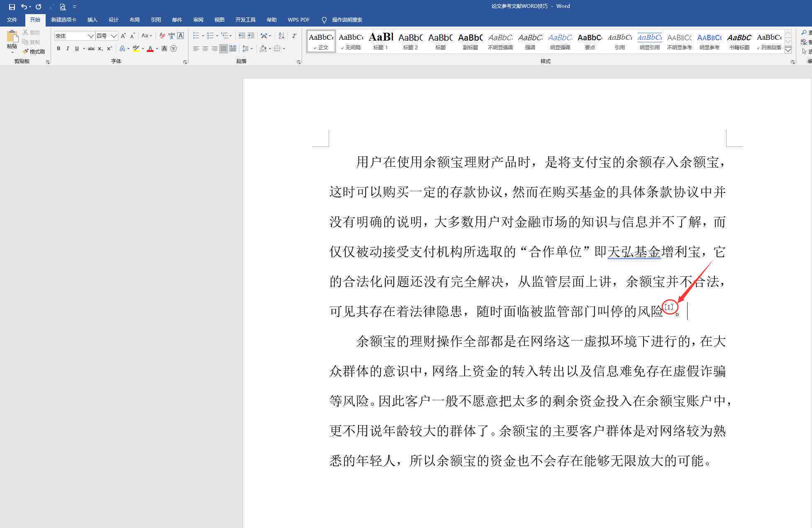Toggle underline formatting

pyautogui.click(x=77, y=49)
